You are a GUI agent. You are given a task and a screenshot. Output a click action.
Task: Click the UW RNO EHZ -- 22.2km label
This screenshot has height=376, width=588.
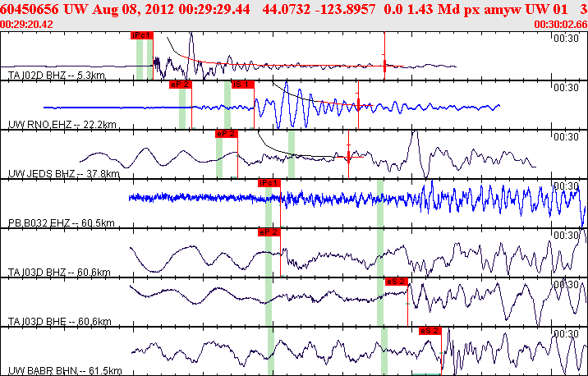(62, 125)
